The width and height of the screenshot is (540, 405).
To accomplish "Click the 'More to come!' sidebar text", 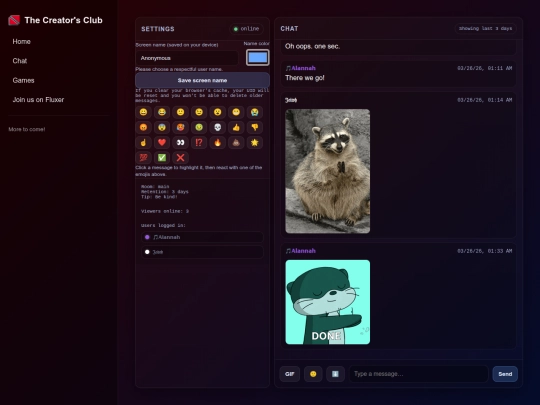I will coord(27,129).
